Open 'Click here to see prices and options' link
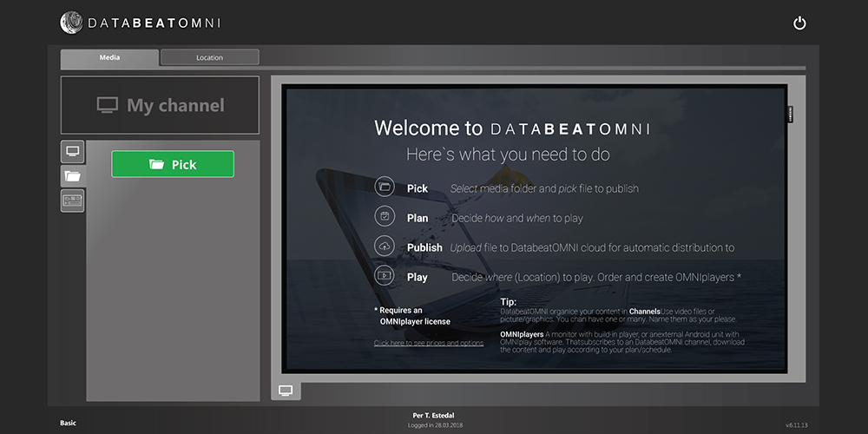 (x=429, y=343)
